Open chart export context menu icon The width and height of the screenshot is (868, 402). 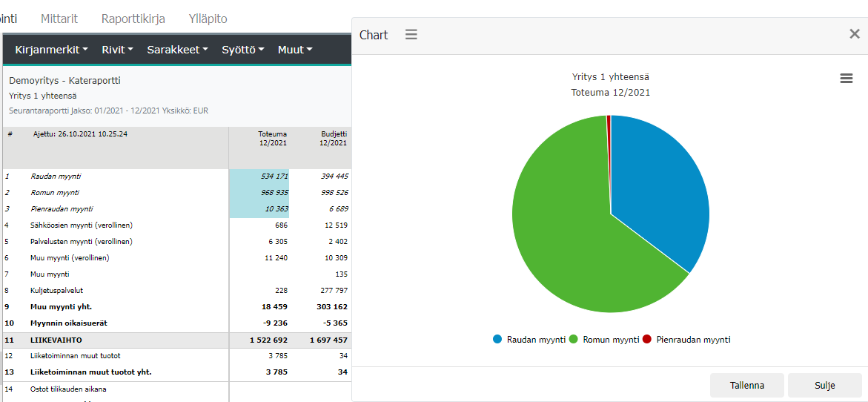tap(846, 79)
